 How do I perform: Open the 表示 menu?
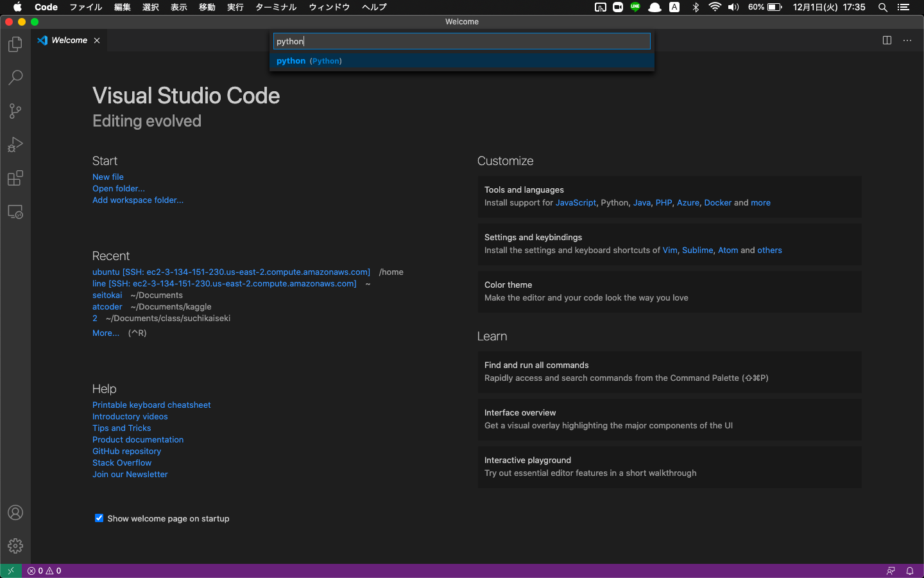[x=179, y=7]
